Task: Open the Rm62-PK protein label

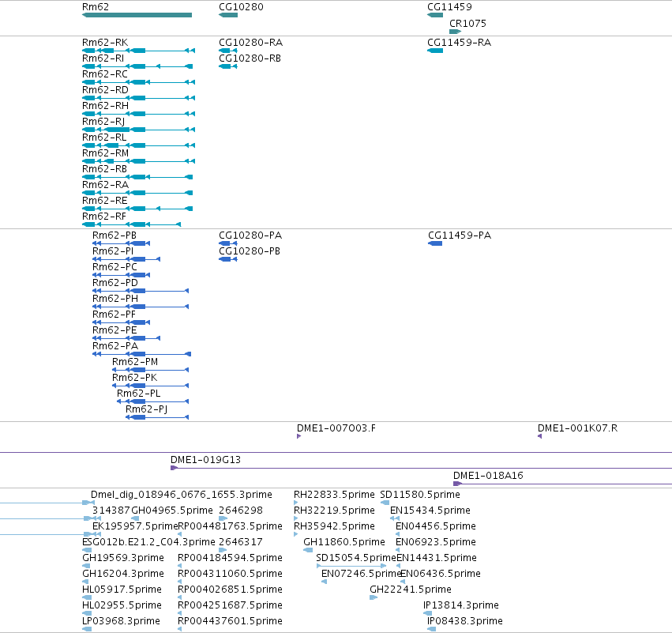Action: 134,378
